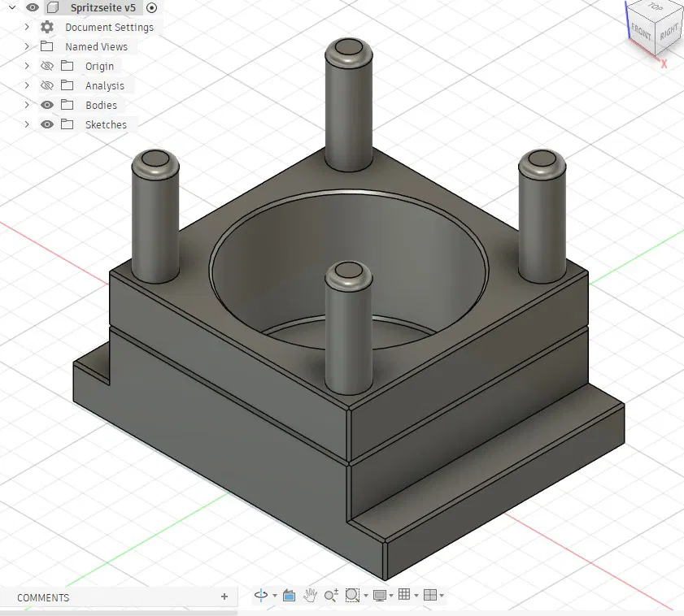The image size is (684, 616).
Task: Click the Look At icon
Action: (289, 595)
